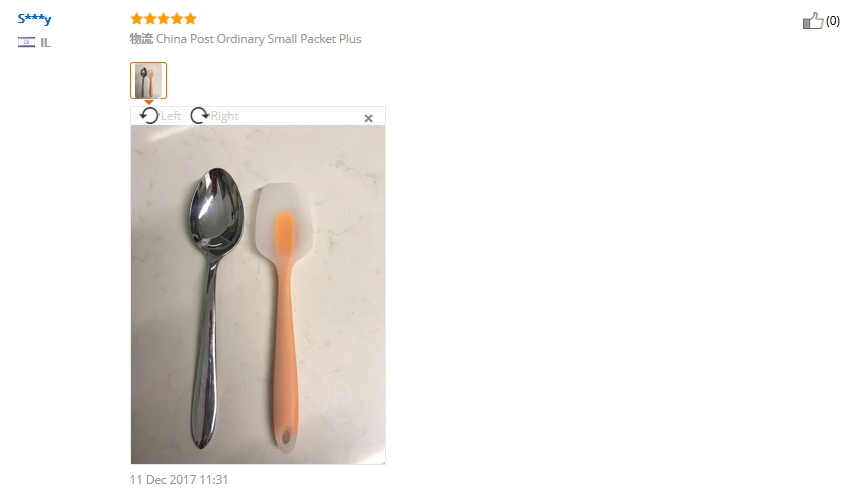This screenshot has height=497, width=859.
Task: Click the thumbs up helpful icon
Action: tap(813, 21)
